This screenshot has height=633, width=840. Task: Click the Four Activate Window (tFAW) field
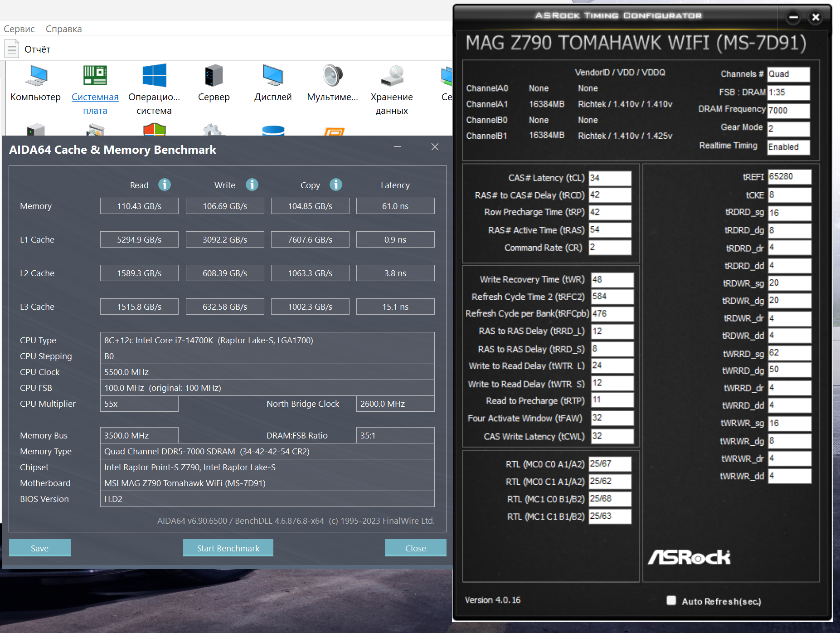612,418
